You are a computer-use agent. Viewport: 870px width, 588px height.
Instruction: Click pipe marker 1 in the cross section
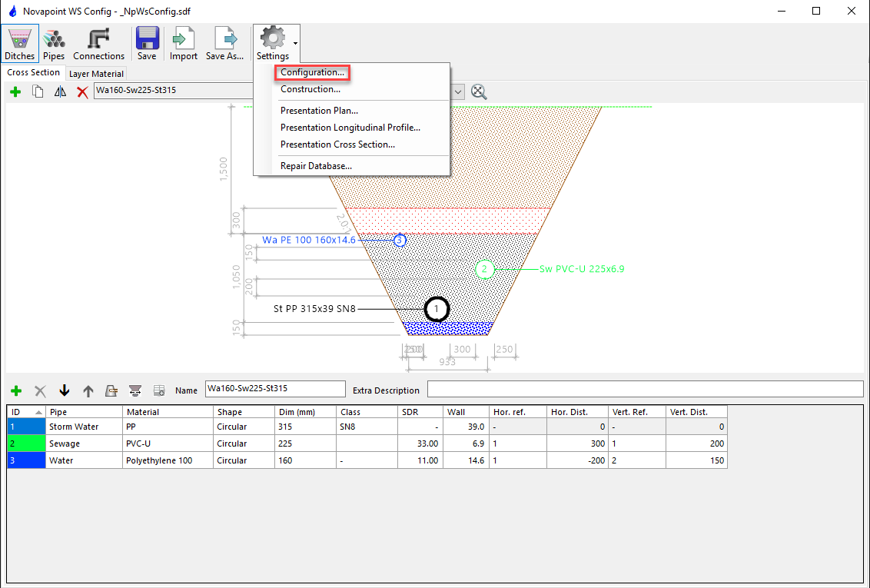pyautogui.click(x=437, y=309)
